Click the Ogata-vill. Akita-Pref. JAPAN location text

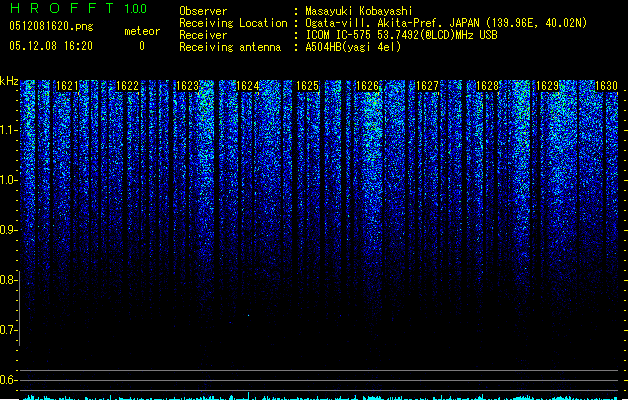[446, 23]
